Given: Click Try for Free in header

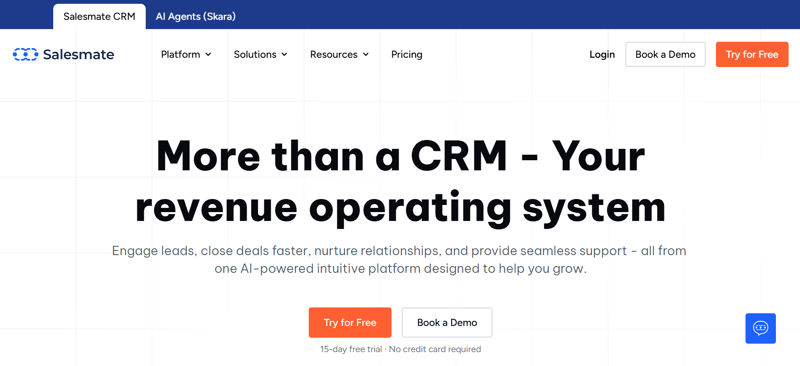Looking at the screenshot, I should pyautogui.click(x=752, y=55).
